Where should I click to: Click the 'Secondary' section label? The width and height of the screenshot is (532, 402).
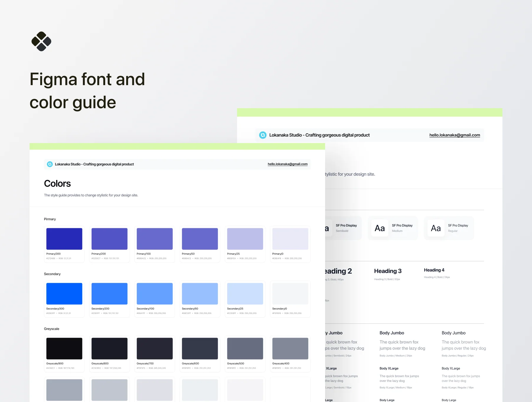52,274
